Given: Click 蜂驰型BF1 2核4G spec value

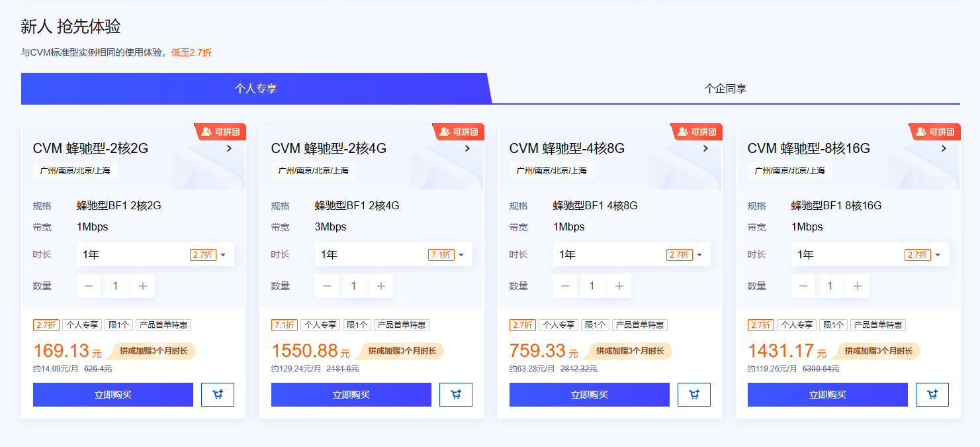Looking at the screenshot, I should pos(357,206).
